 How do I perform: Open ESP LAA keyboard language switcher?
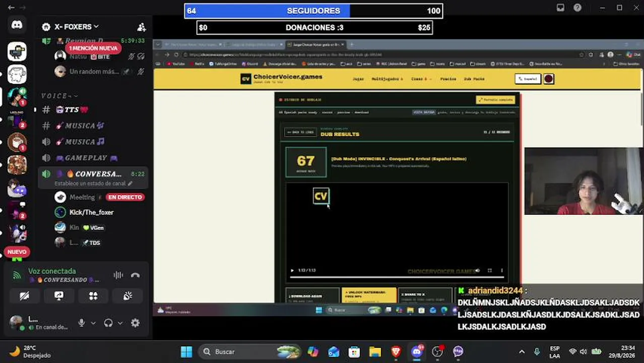(x=554, y=351)
